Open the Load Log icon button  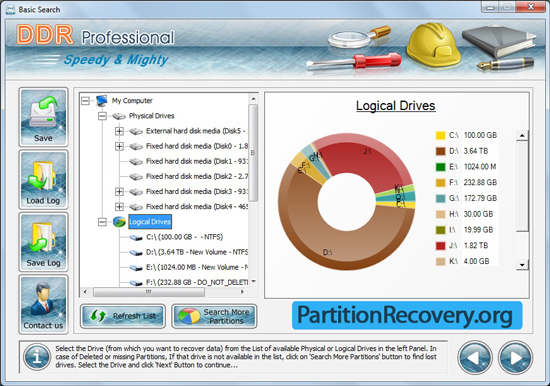pyautogui.click(x=43, y=180)
